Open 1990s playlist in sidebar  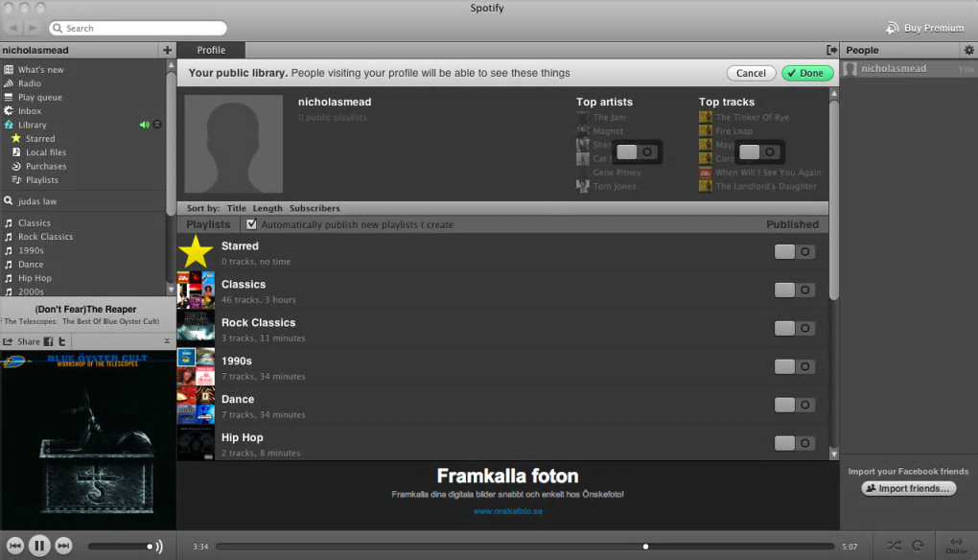(31, 250)
